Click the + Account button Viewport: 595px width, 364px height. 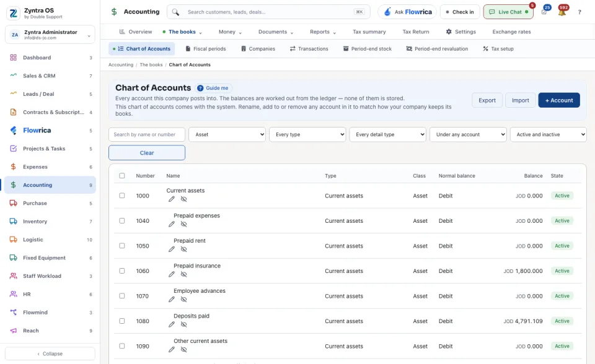(559, 100)
